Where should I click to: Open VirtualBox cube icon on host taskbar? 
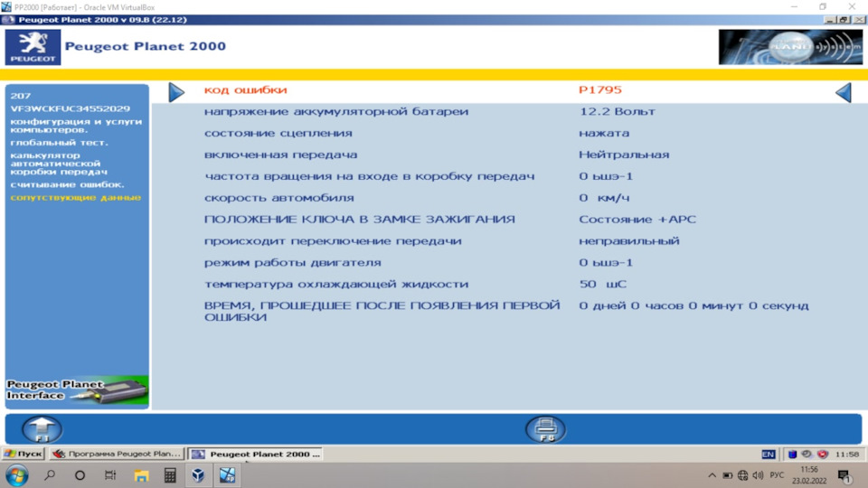click(198, 475)
